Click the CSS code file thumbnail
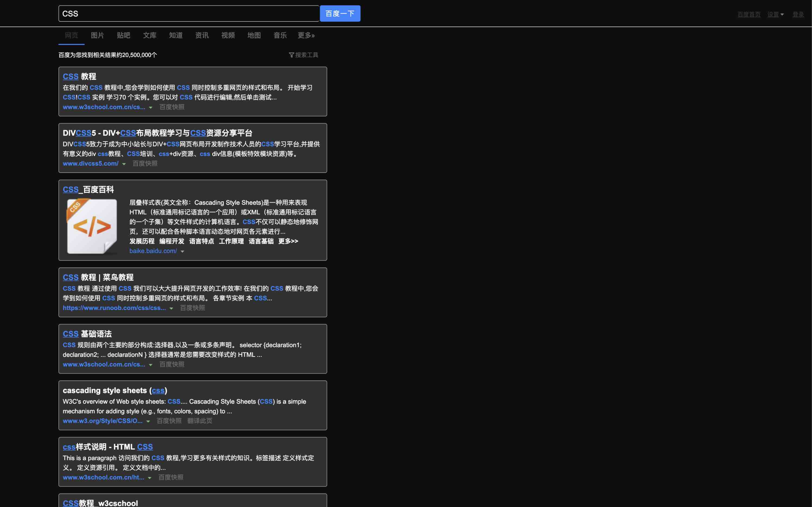The image size is (812, 507). click(x=92, y=226)
